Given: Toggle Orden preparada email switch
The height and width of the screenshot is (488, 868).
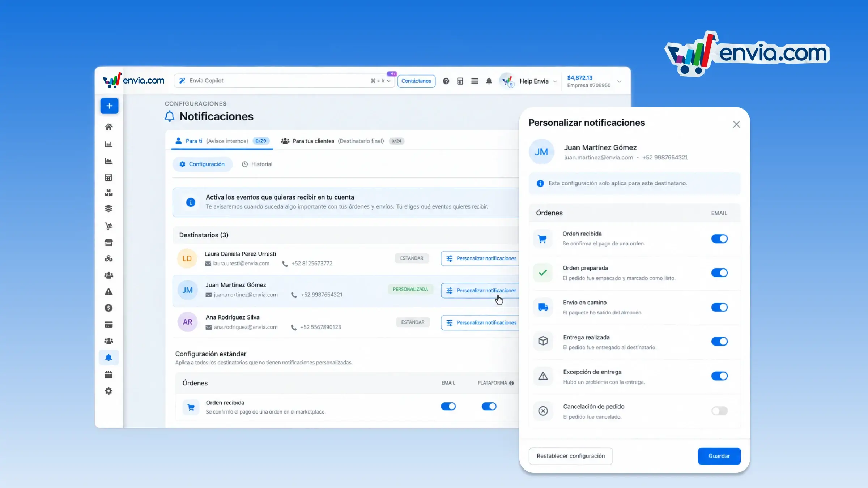Looking at the screenshot, I should [x=719, y=273].
